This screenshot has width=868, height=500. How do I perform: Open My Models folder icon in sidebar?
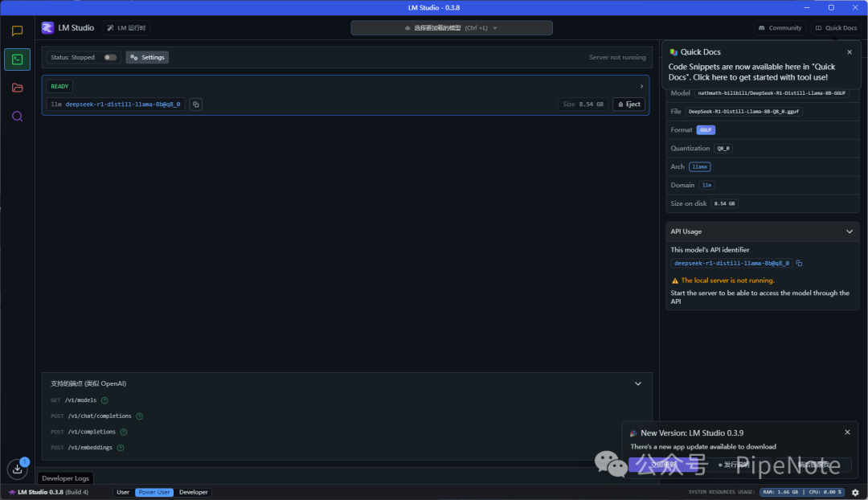click(x=17, y=88)
